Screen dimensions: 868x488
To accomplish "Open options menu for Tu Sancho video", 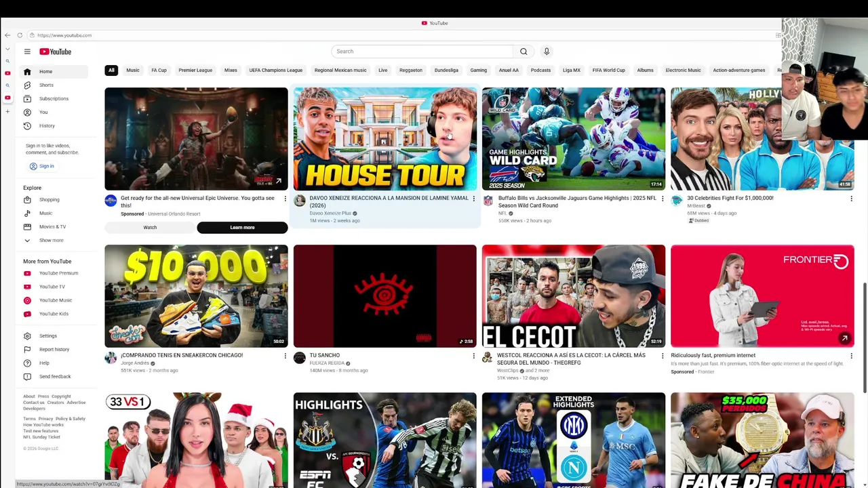I will pyautogui.click(x=473, y=356).
